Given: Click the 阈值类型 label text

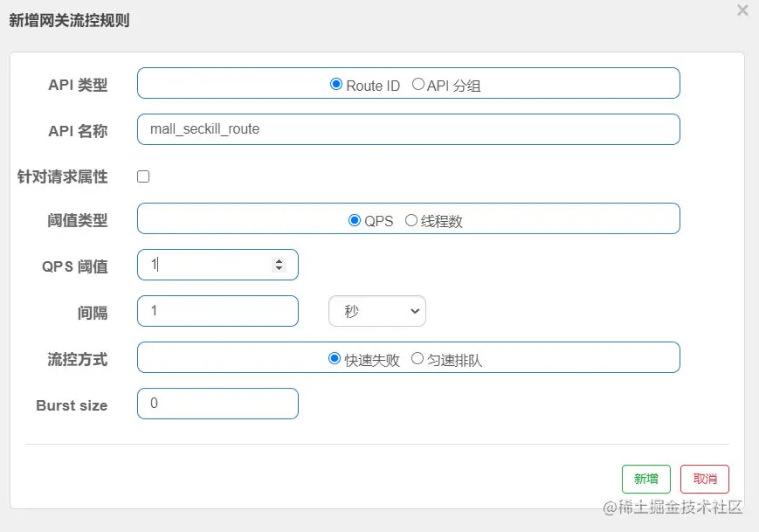Looking at the screenshot, I should coord(78,220).
